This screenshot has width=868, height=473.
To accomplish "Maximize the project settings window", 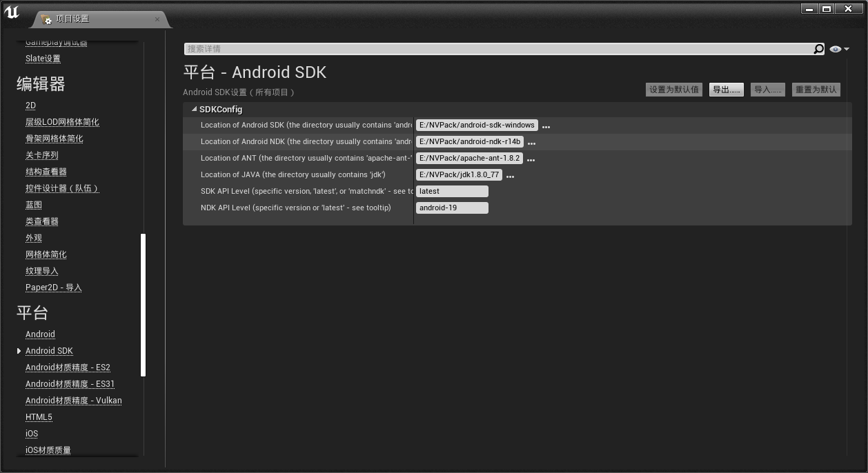I will click(x=826, y=9).
